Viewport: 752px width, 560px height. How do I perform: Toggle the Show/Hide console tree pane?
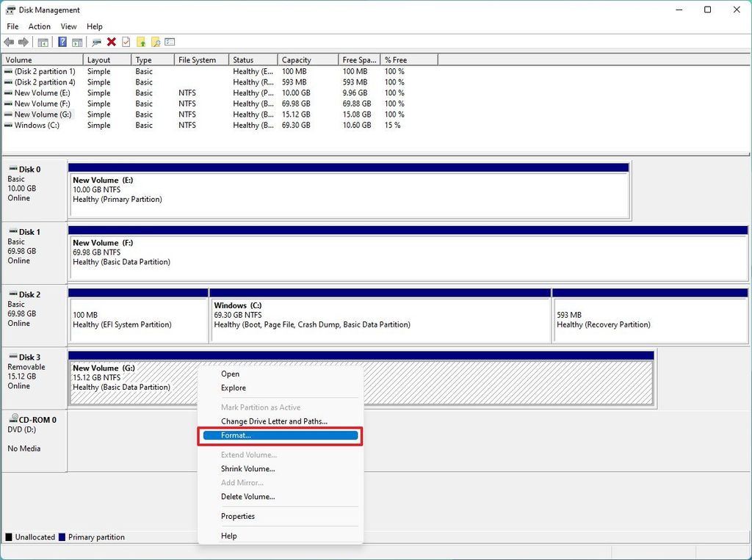pyautogui.click(x=43, y=42)
